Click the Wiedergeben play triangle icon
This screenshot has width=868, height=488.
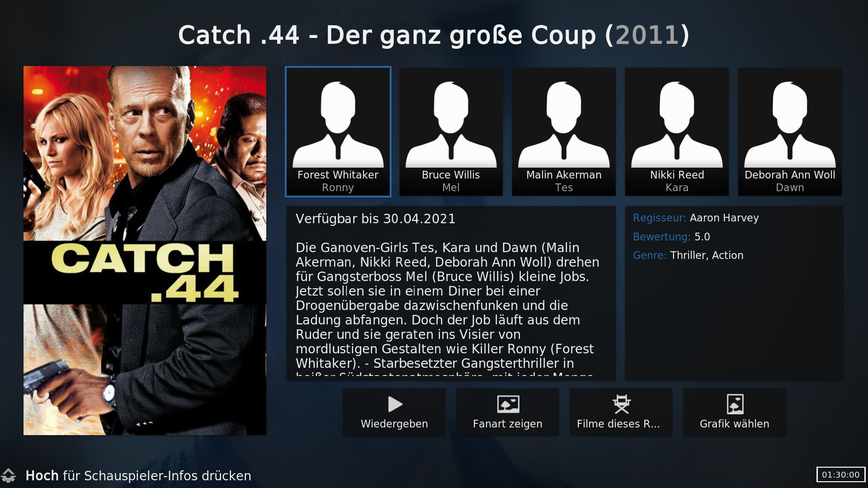pyautogui.click(x=395, y=404)
